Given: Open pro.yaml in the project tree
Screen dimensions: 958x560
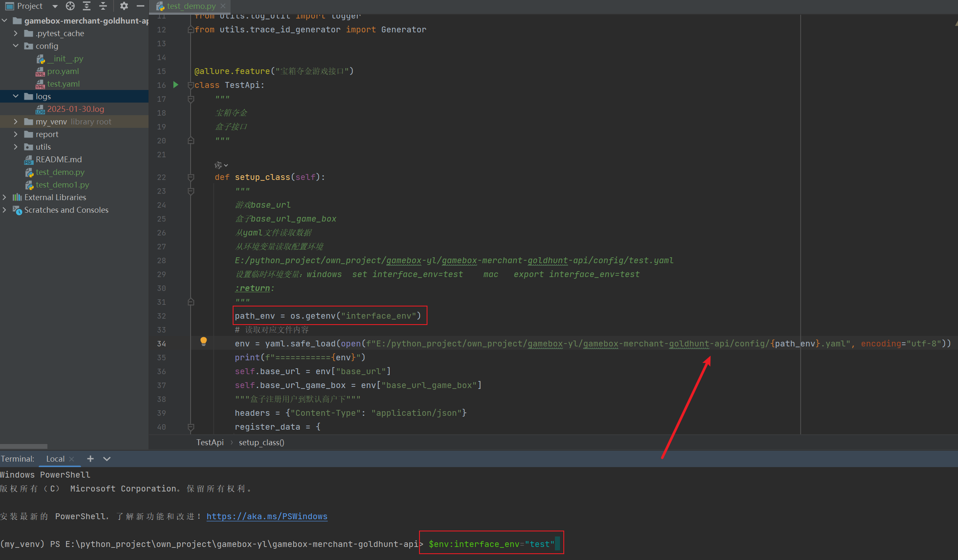Looking at the screenshot, I should coord(63,71).
